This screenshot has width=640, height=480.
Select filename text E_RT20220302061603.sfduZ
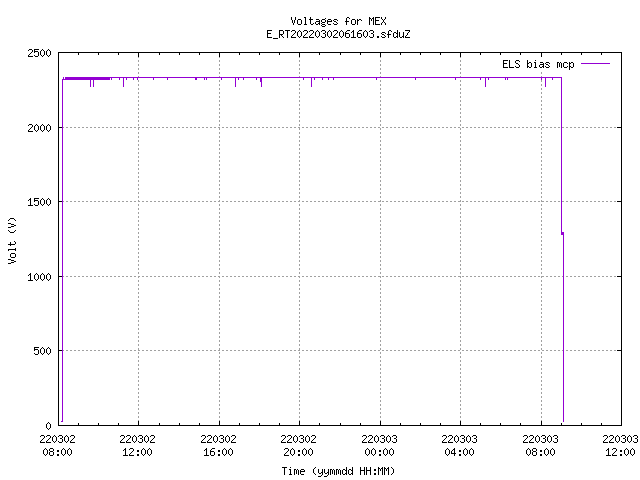[338, 34]
